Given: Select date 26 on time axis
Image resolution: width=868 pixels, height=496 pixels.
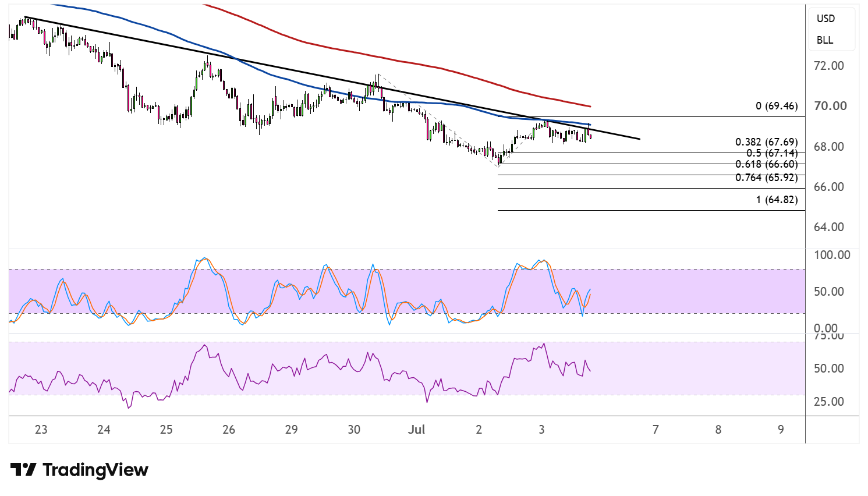Looking at the screenshot, I should coord(229,430).
